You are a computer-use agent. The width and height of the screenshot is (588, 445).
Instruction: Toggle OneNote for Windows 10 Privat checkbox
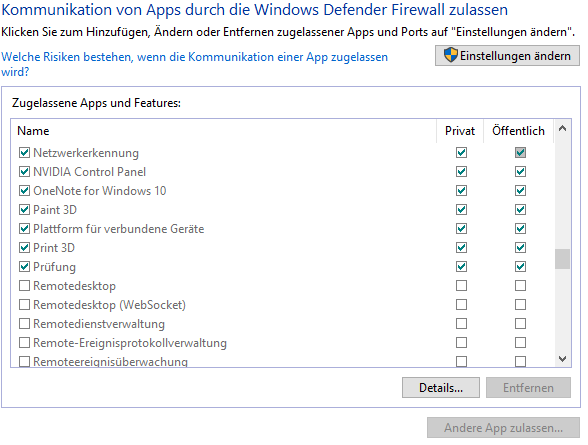click(x=461, y=190)
